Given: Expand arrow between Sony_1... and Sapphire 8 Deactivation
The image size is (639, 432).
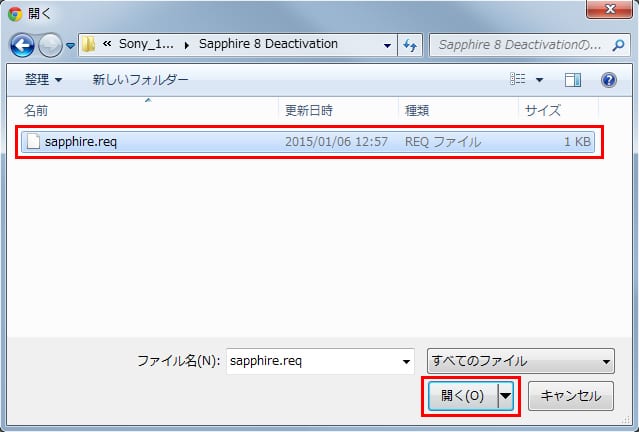Looking at the screenshot, I should [187, 45].
